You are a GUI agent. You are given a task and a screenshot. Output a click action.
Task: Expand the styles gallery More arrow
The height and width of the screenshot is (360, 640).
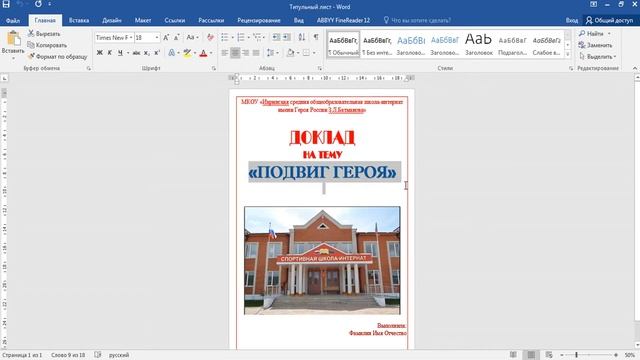click(x=567, y=54)
